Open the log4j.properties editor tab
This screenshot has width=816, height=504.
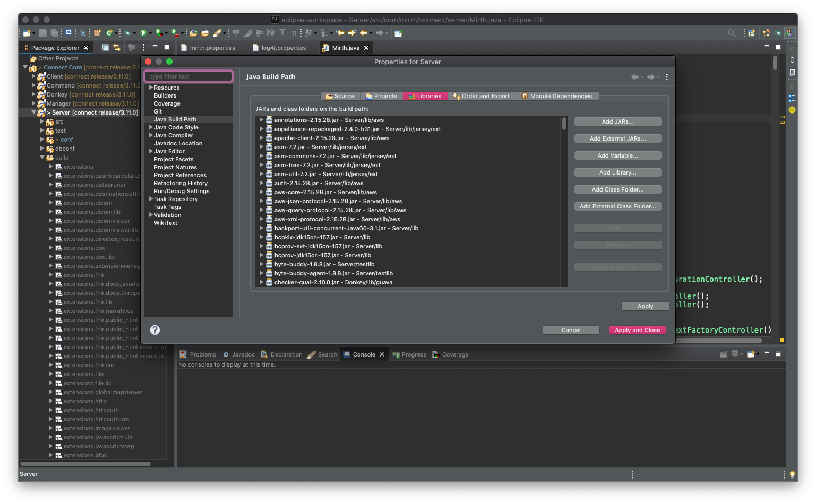(x=280, y=48)
